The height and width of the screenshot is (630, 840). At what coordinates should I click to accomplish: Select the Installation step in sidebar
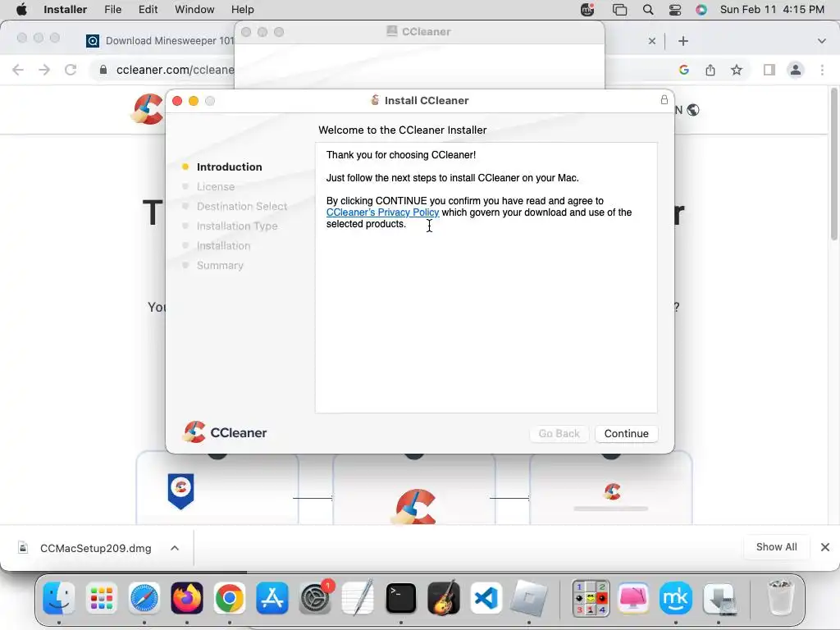223,245
